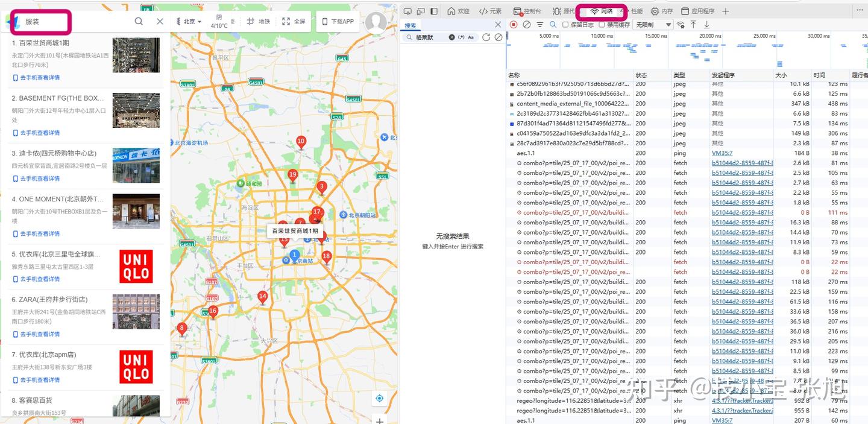Switch to the 元素 tab
The width and height of the screenshot is (868, 424).
point(490,11)
